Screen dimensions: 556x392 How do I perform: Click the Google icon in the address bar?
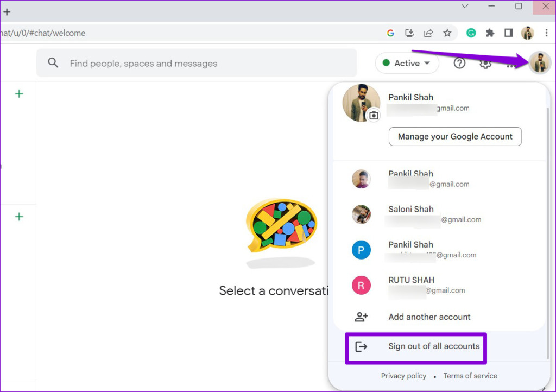pyautogui.click(x=390, y=33)
